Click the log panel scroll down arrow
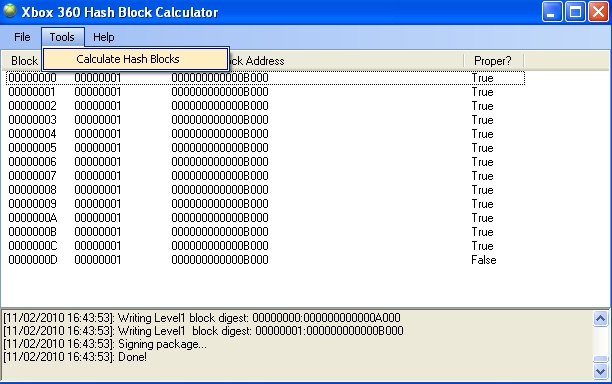The width and height of the screenshot is (612, 384). [x=600, y=371]
